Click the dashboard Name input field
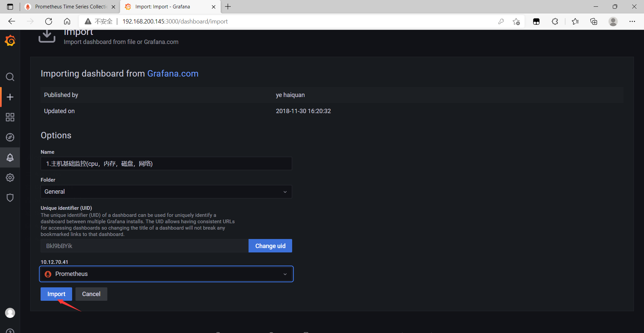Screen dimensions: 644x333 (x=166, y=163)
